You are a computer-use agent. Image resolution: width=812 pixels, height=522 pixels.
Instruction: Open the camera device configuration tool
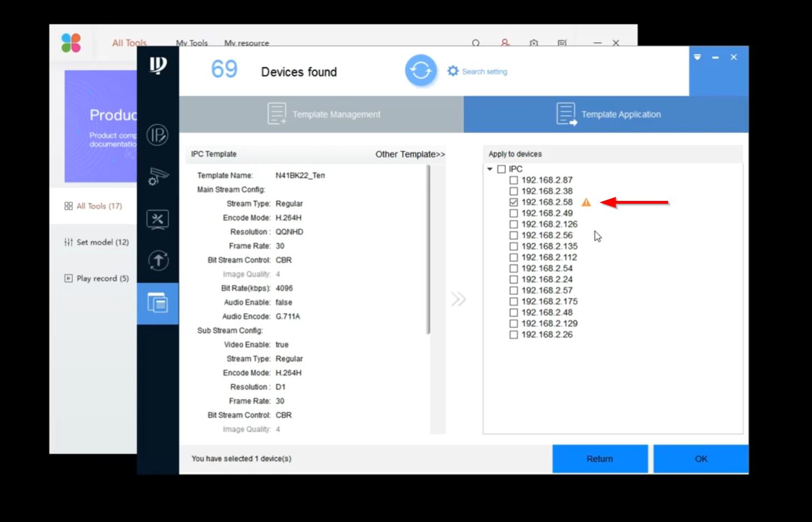[158, 176]
